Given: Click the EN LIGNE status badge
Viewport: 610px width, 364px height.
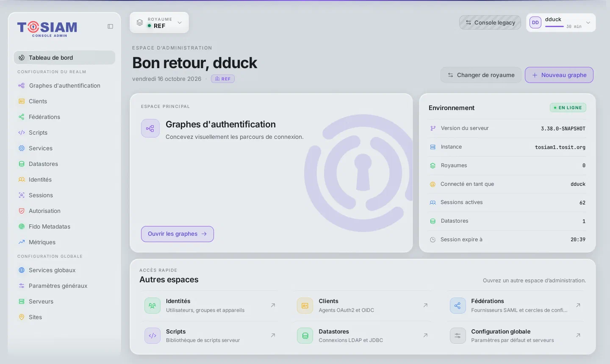Looking at the screenshot, I should (x=568, y=108).
